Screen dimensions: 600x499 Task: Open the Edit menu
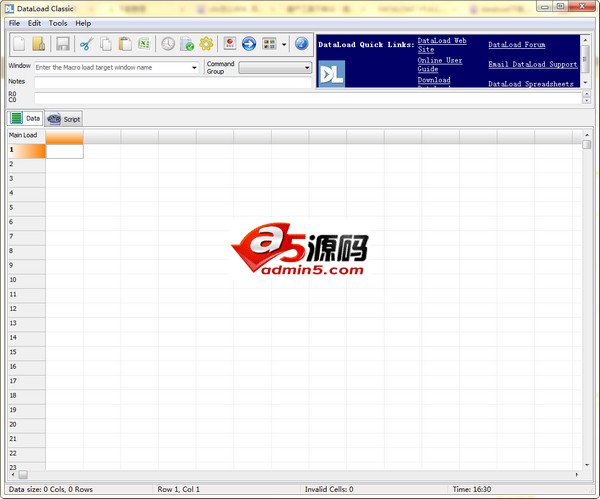click(34, 23)
